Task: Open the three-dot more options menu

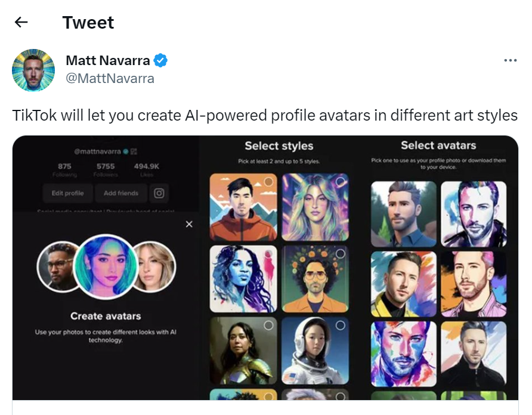Action: pyautogui.click(x=510, y=60)
